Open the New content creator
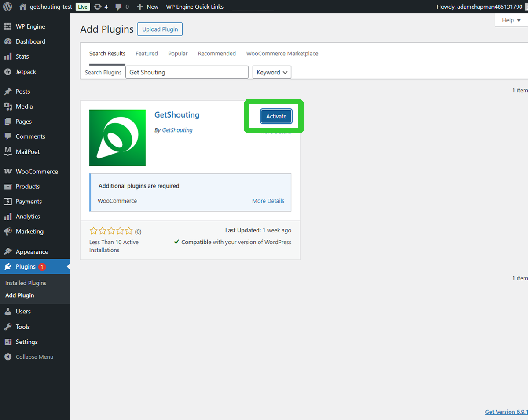Screen dimensions: 528x420 tap(147, 7)
